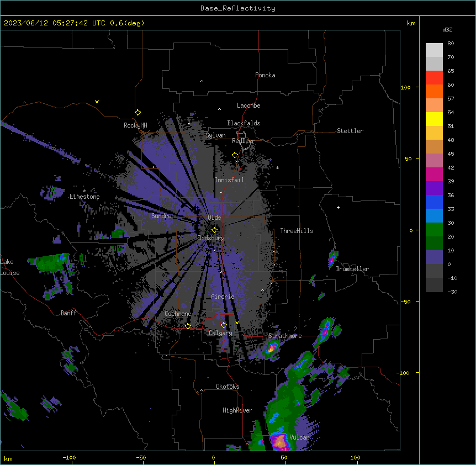Click the Cochrane label
Viewport: 476px width, 465px height.
coord(178,314)
